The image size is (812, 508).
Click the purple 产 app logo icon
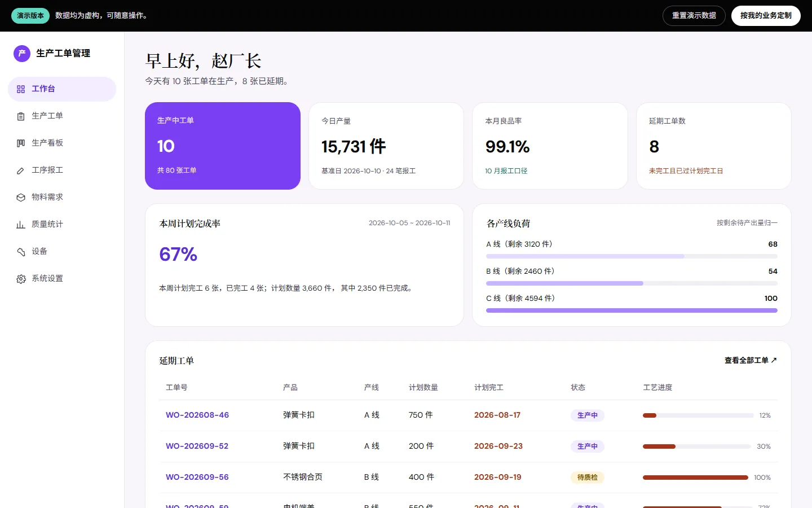tap(22, 54)
